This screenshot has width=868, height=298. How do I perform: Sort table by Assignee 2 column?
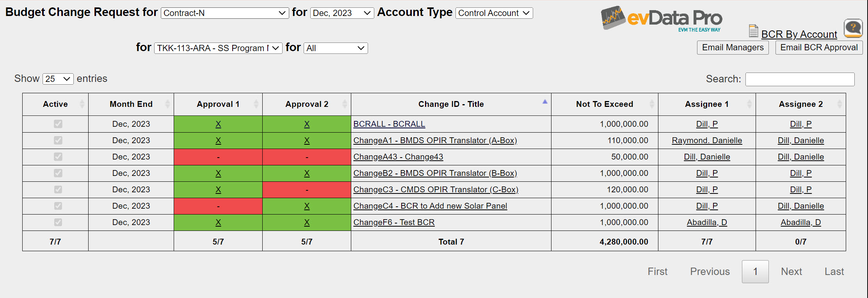point(801,104)
